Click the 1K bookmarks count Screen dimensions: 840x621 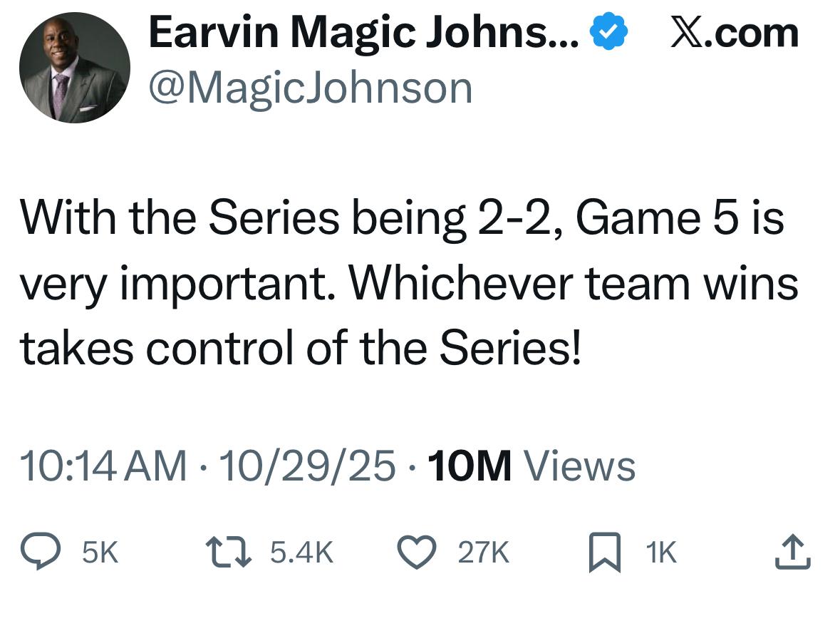[x=661, y=553]
